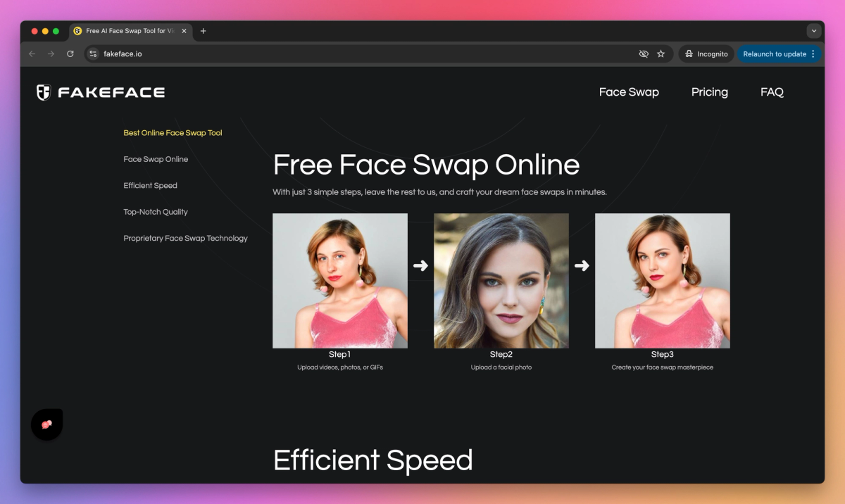The width and height of the screenshot is (845, 504).
Task: Click the green maximize window button
Action: (x=56, y=31)
